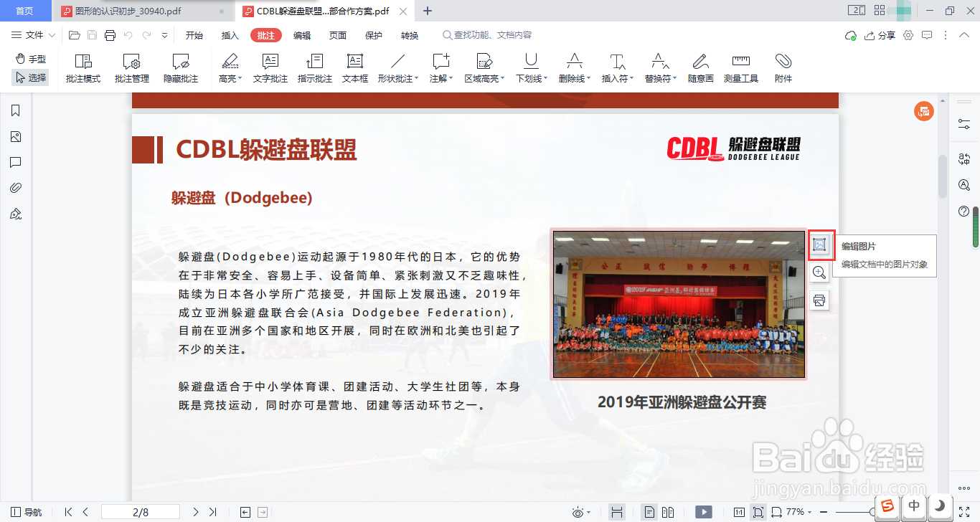Toggle fit page view in status bar
The width and height of the screenshot is (980, 522).
758,512
